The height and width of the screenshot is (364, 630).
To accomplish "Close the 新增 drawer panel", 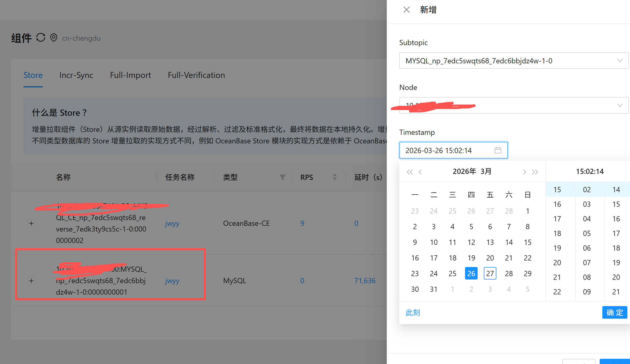I will pos(406,10).
